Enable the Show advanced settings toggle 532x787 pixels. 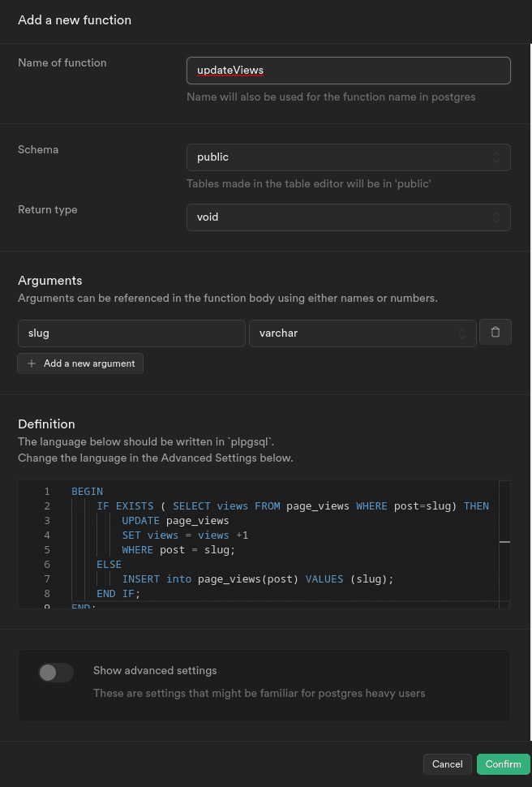click(x=55, y=673)
